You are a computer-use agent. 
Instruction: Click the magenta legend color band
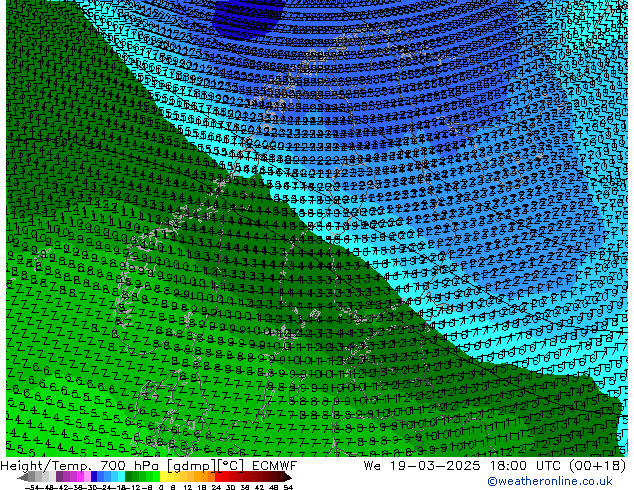(x=80, y=477)
